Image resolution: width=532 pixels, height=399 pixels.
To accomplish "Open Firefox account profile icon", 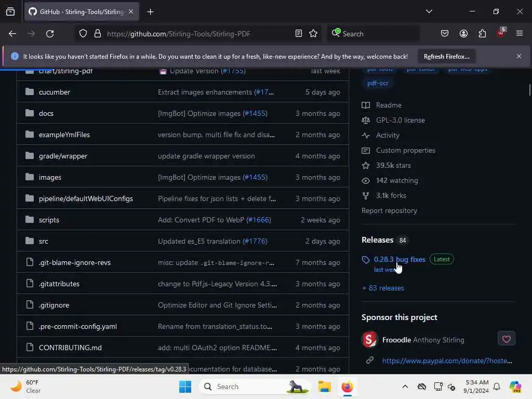I will coord(463,34).
